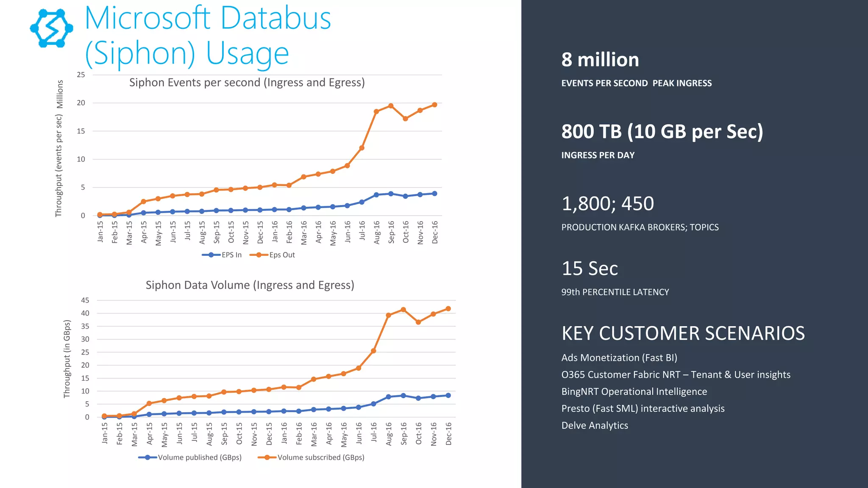Click the Dec-16 blue point in volume chart
868x488 pixels.
448,396
